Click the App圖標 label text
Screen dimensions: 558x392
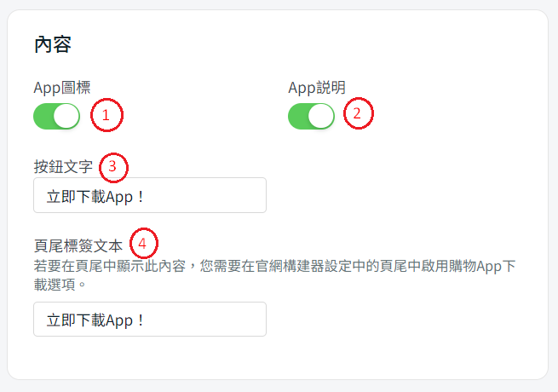pyautogui.click(x=62, y=88)
